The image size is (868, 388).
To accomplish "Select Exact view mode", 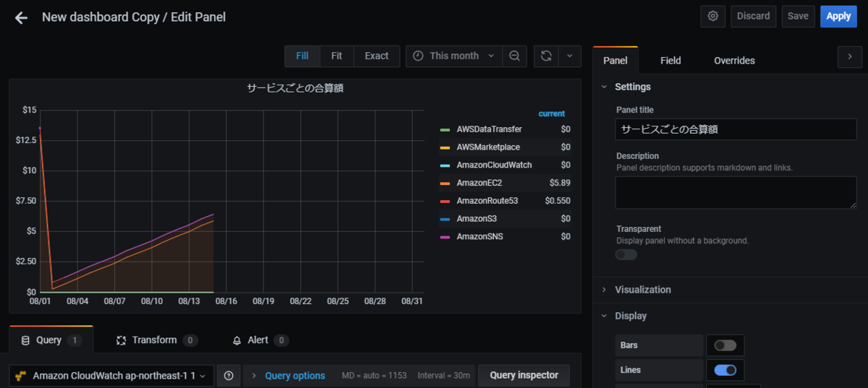I will (376, 56).
